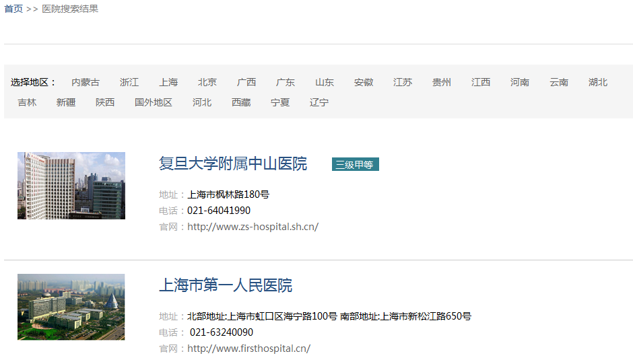
Task: Visit http://www.zs-hospital.sh.cn/ website
Action: pyautogui.click(x=253, y=227)
